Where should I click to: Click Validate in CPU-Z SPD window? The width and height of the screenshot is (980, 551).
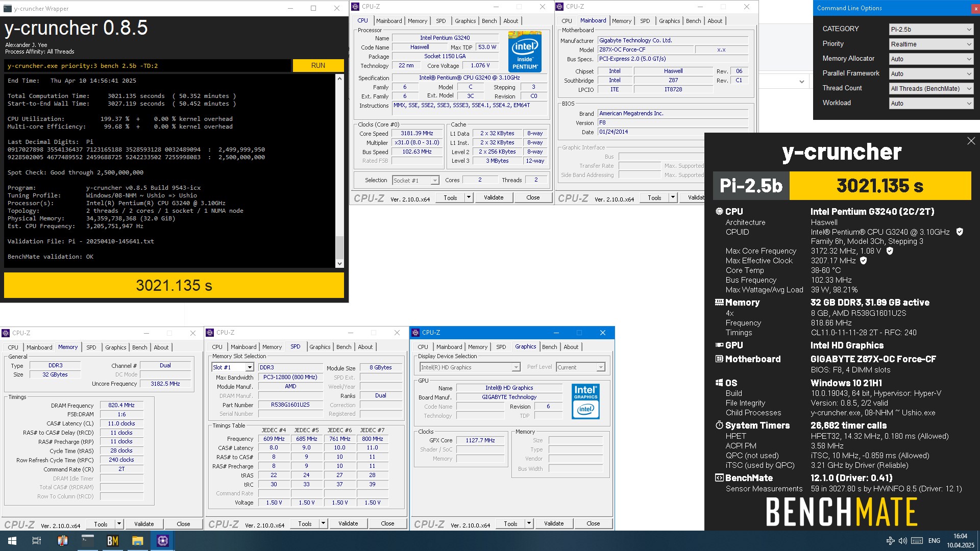[x=348, y=523]
